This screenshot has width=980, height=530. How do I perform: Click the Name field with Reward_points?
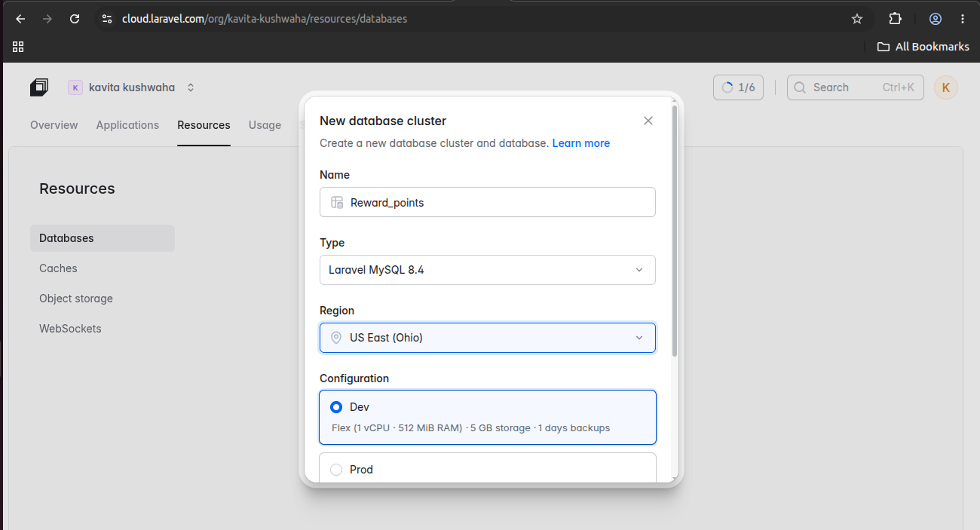(488, 202)
